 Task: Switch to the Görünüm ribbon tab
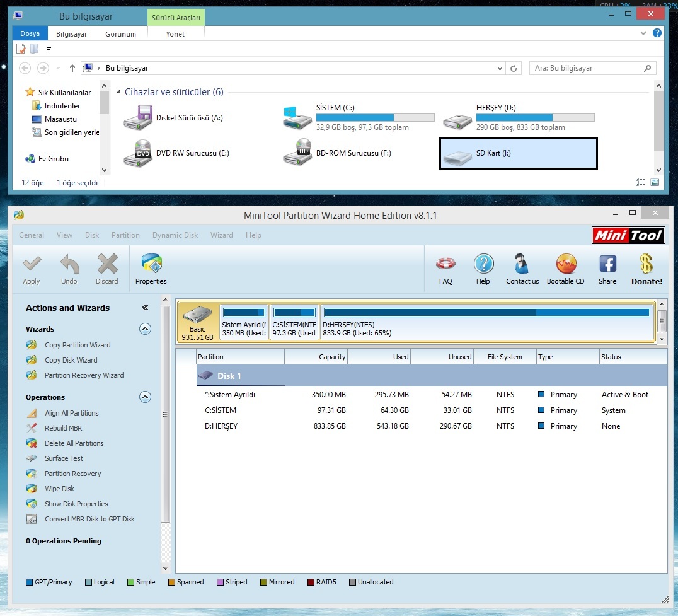coord(120,34)
